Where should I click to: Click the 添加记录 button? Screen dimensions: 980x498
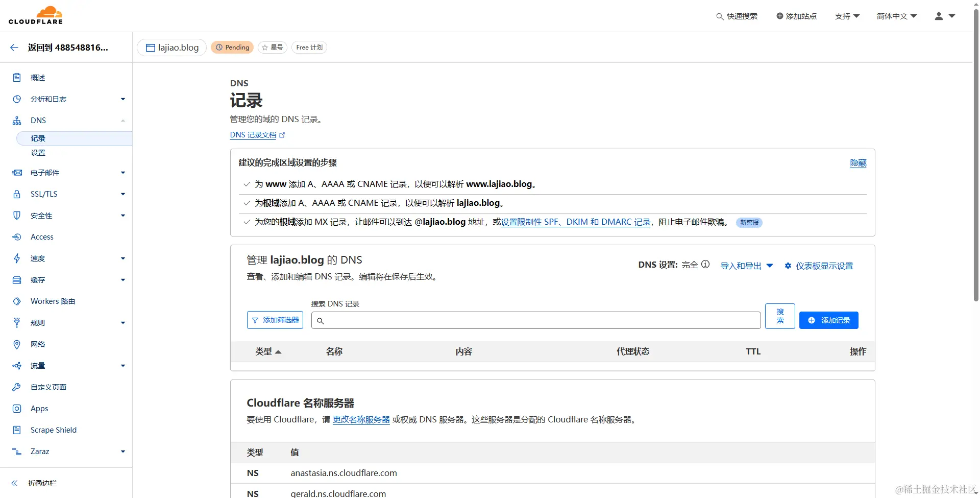829,320
